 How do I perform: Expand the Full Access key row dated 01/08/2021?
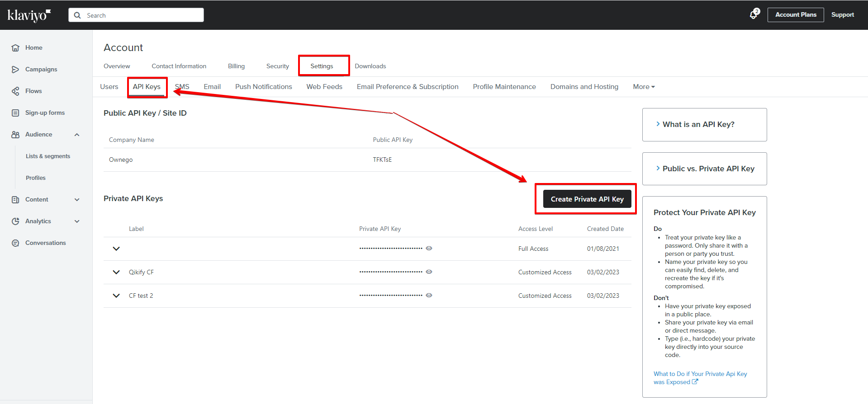click(x=116, y=249)
